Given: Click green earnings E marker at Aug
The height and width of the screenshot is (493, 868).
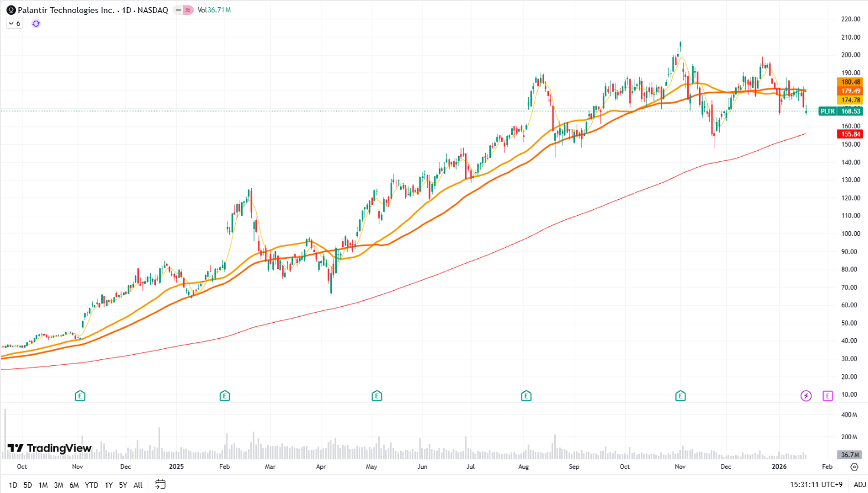Looking at the screenshot, I should click(x=526, y=395).
